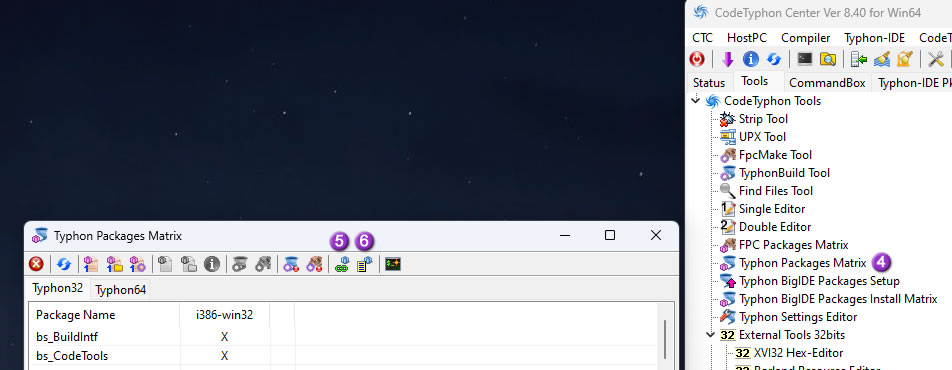Collapse the External Tools 32bits node

[x=710, y=334]
